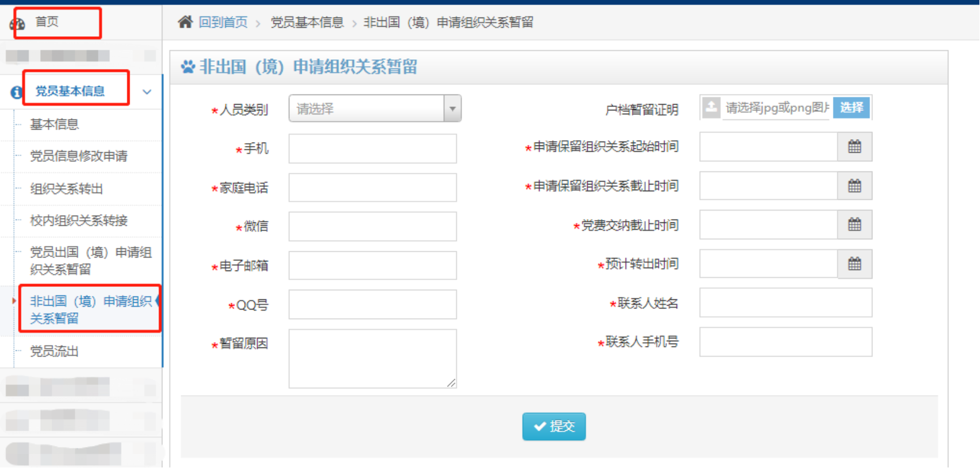Open calendar for 申请保留组织关系起始时间
The height and width of the screenshot is (468, 980).
click(x=854, y=147)
